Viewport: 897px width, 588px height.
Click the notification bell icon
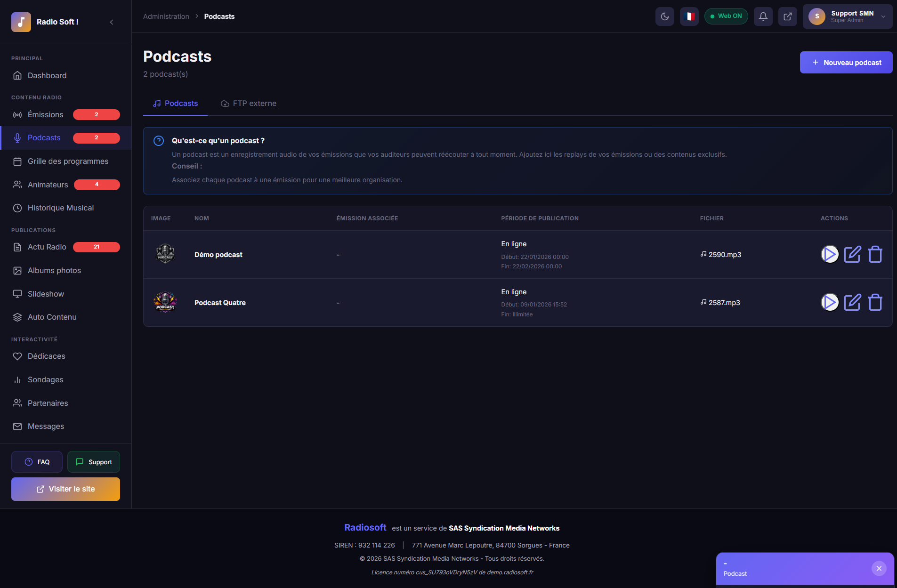763,16
